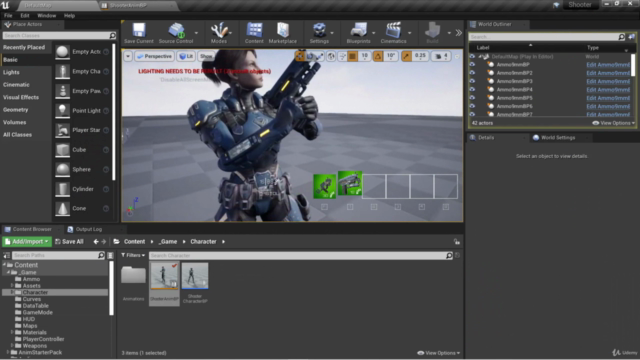Open Window menu
The image size is (640, 360).
[47, 16]
